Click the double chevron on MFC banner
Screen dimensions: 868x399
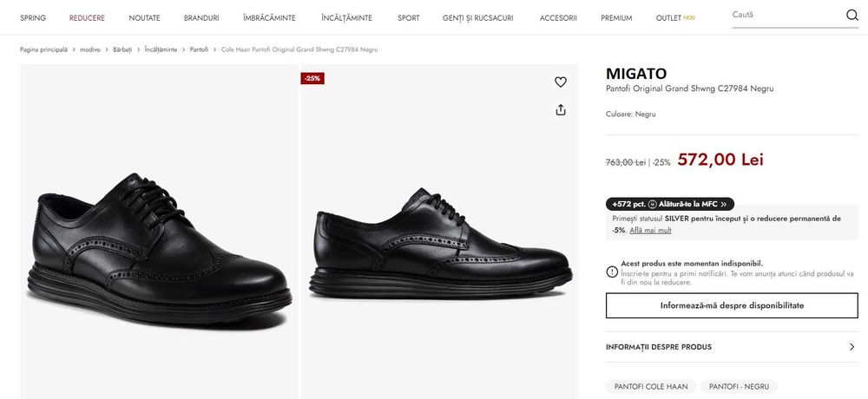(x=724, y=205)
